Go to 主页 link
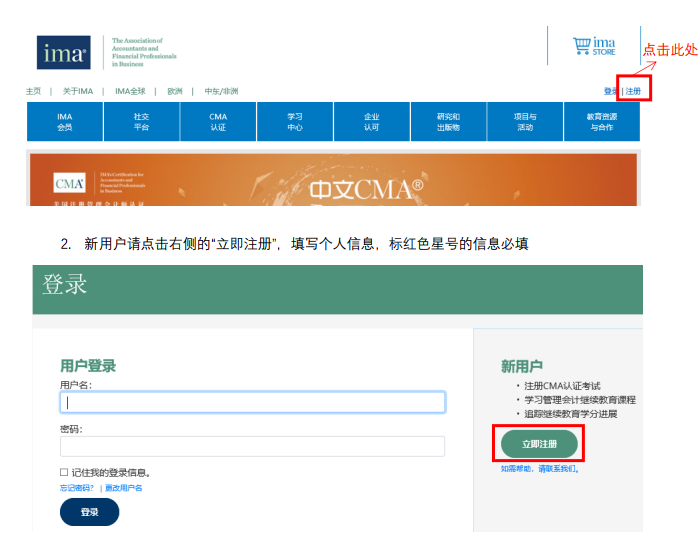Image resolution: width=700 pixels, height=537 pixels. click(x=33, y=91)
